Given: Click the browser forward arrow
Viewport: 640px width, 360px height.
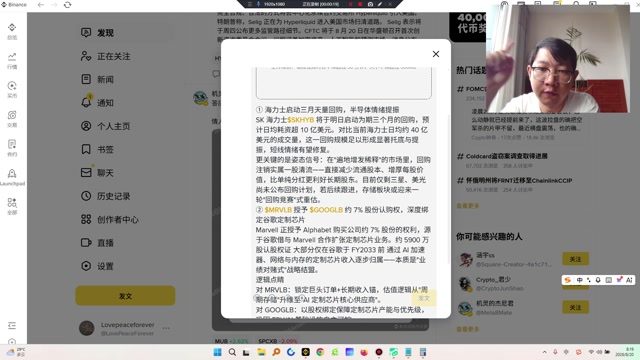Looking at the screenshot, I should point(54,5).
